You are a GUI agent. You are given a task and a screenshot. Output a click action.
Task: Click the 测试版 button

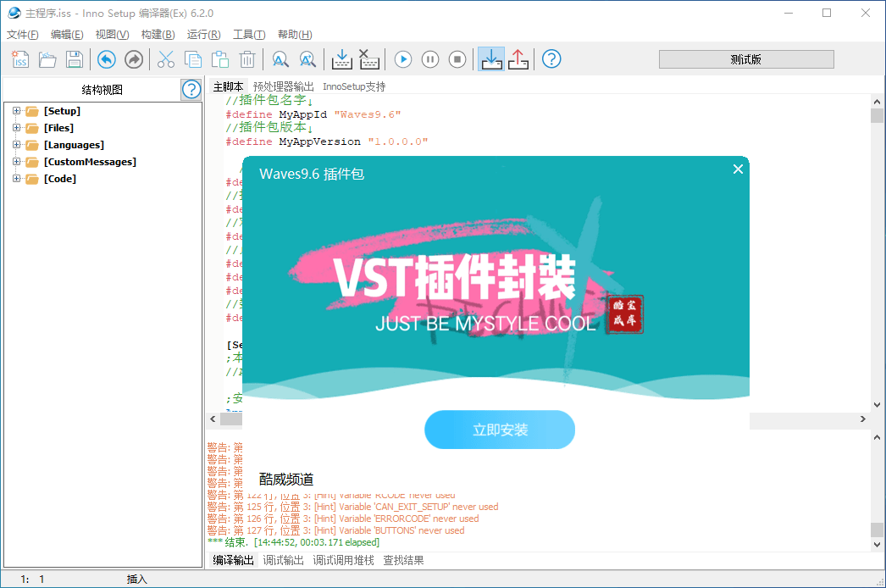[746, 59]
